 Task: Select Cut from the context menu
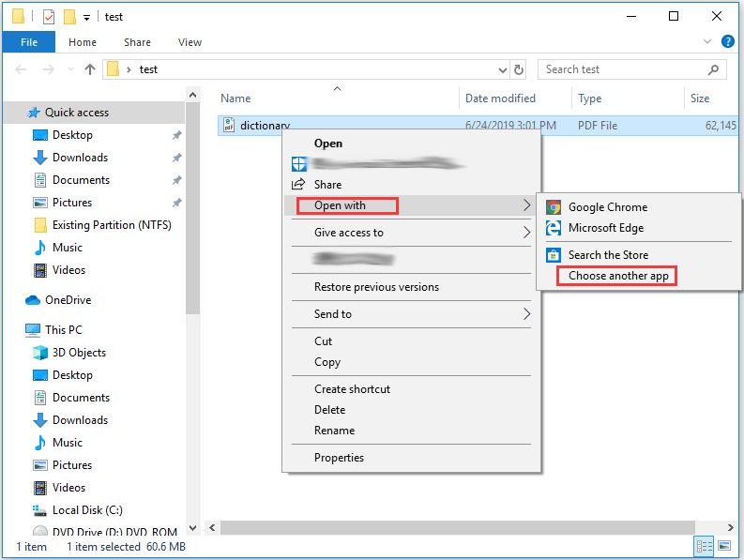point(323,341)
